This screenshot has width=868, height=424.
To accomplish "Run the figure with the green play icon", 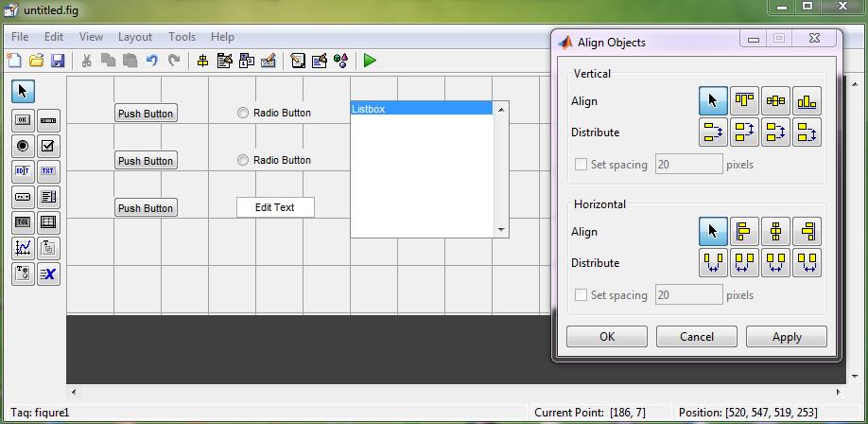I will point(370,61).
